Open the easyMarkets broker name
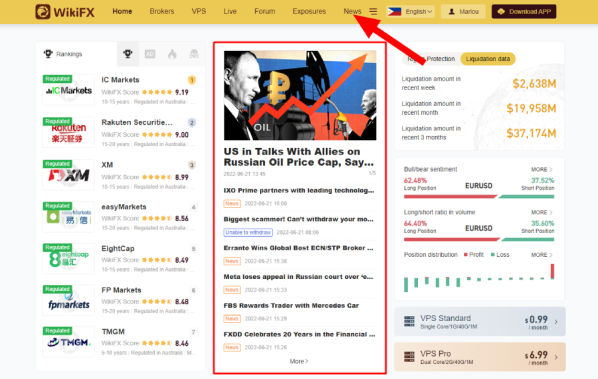Image resolution: width=598 pixels, height=379 pixels. 124,207
